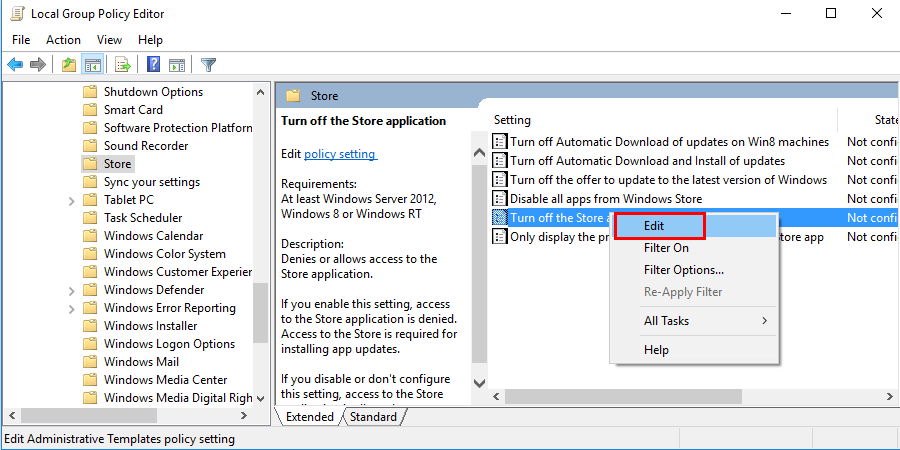900x450 pixels.
Task: Click the icon beside offer to update Windows setting
Action: (x=501, y=180)
